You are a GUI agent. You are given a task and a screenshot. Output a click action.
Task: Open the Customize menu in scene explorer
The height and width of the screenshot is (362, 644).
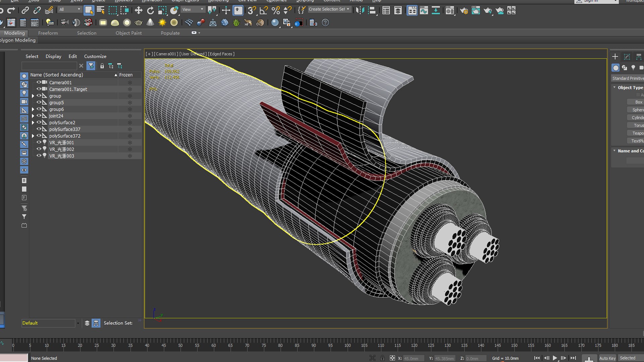tap(95, 56)
